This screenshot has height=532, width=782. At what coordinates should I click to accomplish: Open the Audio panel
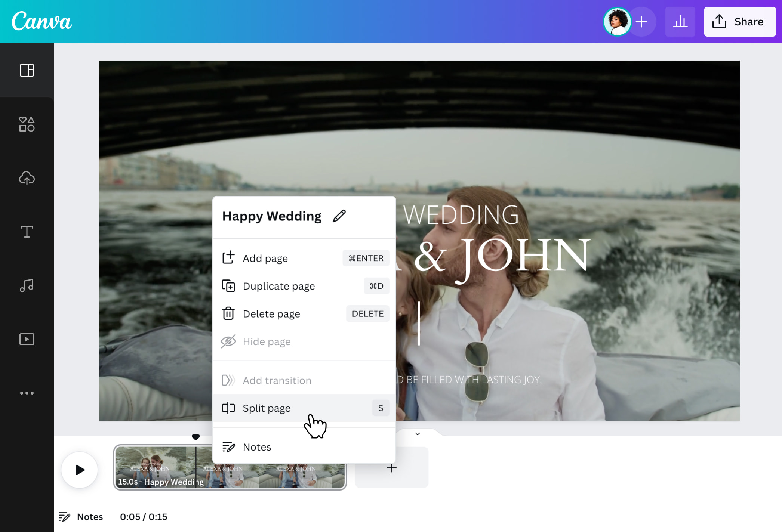coord(27,285)
